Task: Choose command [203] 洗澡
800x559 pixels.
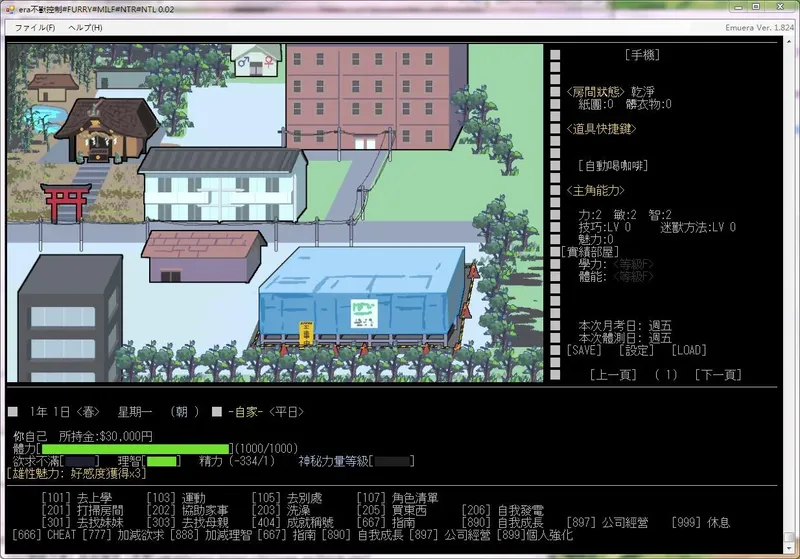Action: click(x=281, y=510)
